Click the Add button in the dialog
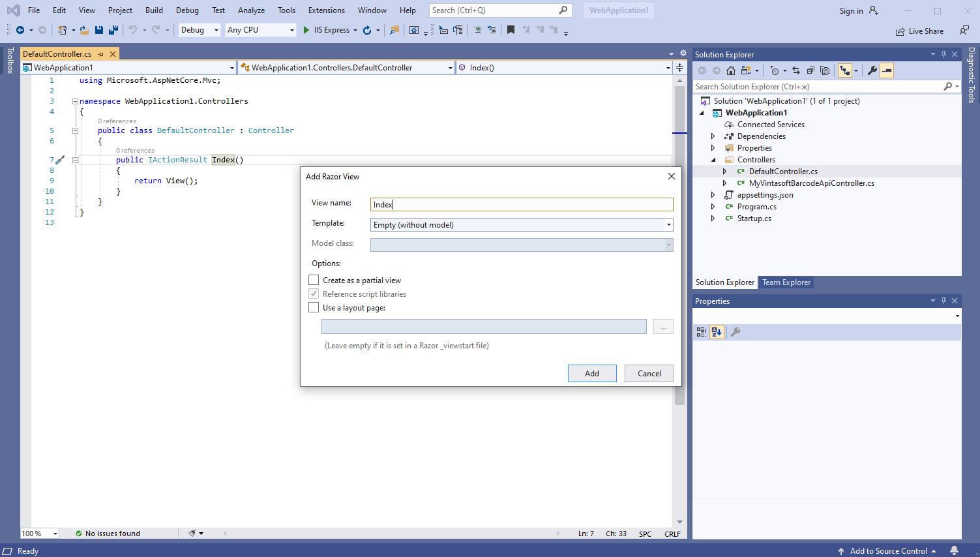The image size is (980, 557). pyautogui.click(x=591, y=373)
